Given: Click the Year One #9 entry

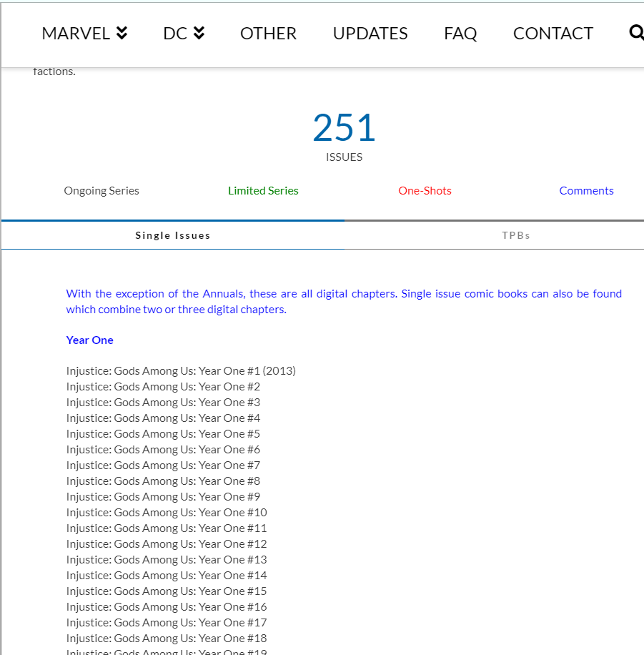Looking at the screenshot, I should coord(163,497).
